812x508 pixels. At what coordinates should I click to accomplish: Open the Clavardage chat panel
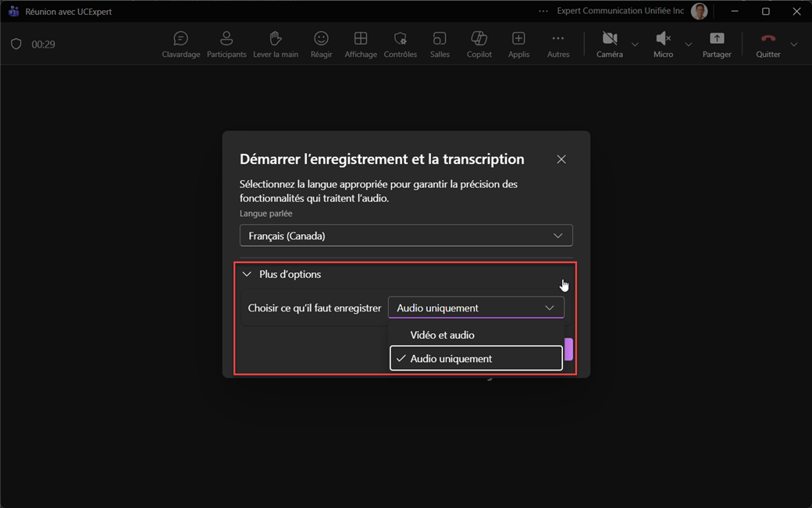(180, 44)
